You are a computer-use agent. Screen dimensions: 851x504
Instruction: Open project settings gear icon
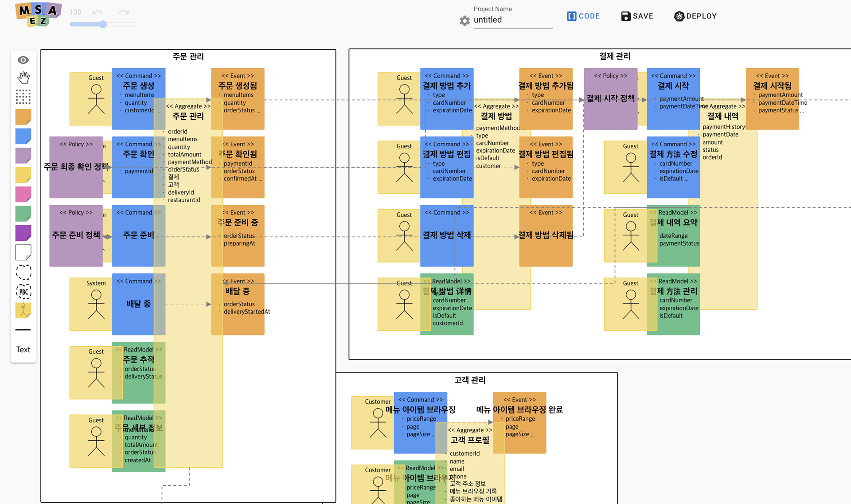point(465,20)
